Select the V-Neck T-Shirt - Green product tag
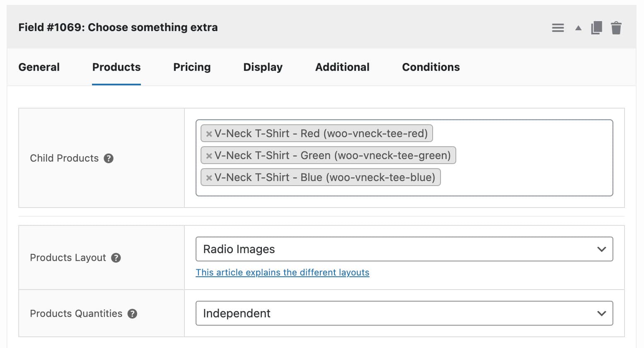The image size is (644, 348). click(332, 155)
